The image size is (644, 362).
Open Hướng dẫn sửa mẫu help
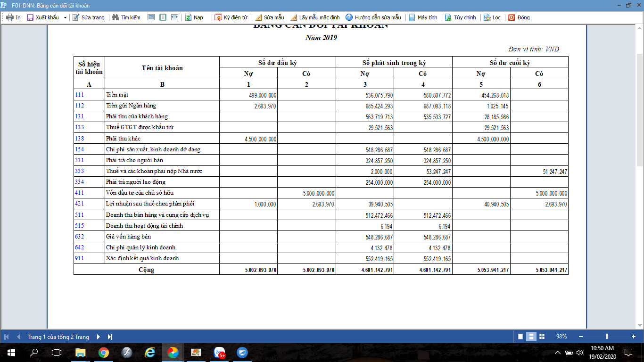pos(372,17)
